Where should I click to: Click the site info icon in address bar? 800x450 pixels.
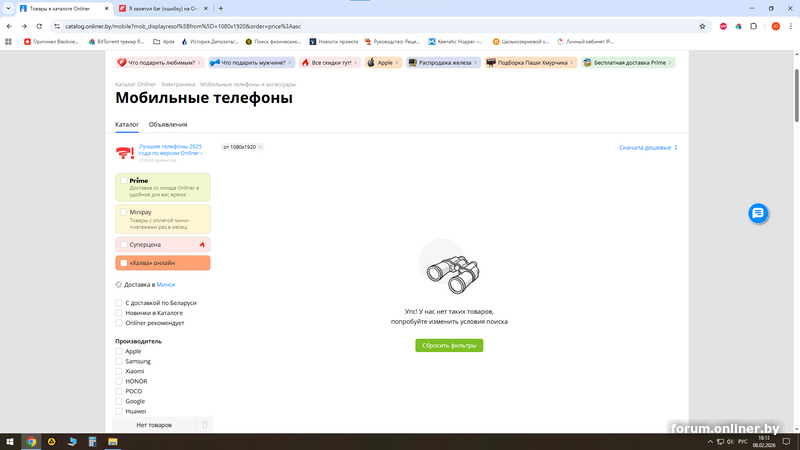click(x=57, y=26)
